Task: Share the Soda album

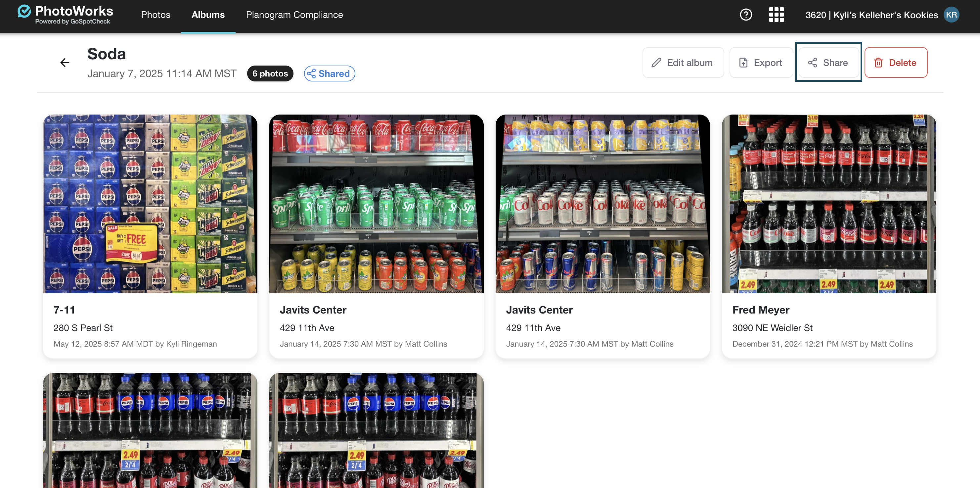Action: coord(828,63)
